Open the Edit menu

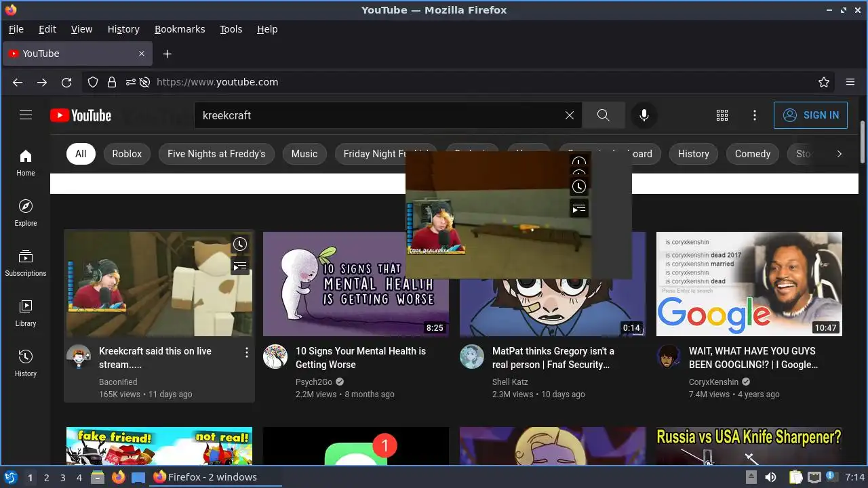[x=47, y=29]
